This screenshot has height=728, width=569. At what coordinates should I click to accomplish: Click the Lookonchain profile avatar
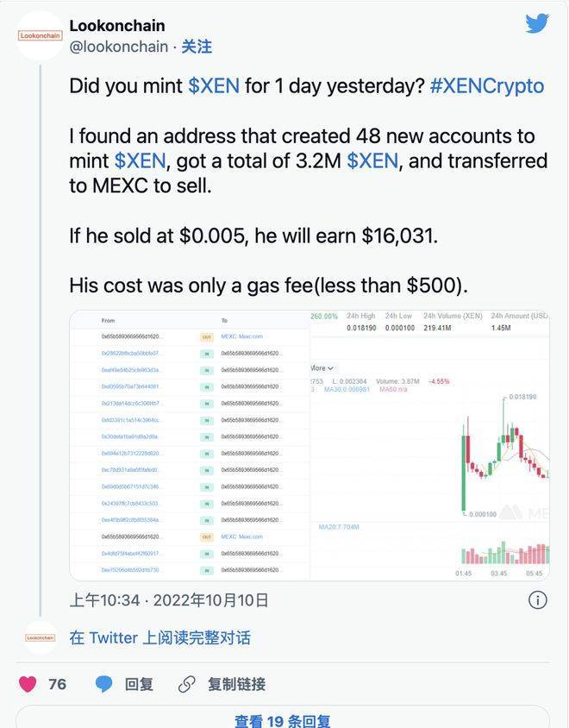coord(40,36)
